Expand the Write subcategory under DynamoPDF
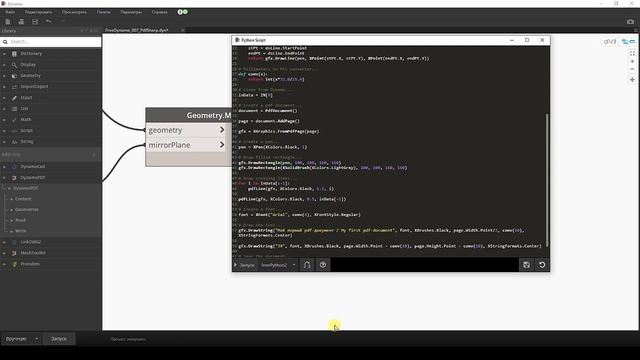Viewport: 640px width, 360px height. pyautogui.click(x=11, y=231)
